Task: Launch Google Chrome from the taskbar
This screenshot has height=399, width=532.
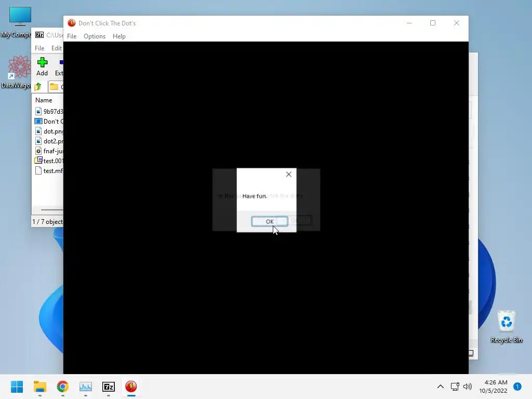Action: (63, 387)
